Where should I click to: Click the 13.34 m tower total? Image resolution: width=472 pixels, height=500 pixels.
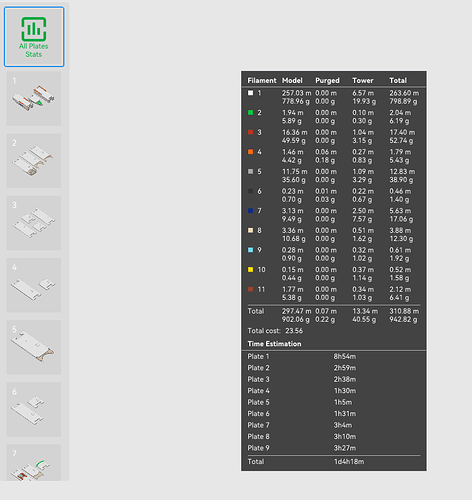coord(365,311)
